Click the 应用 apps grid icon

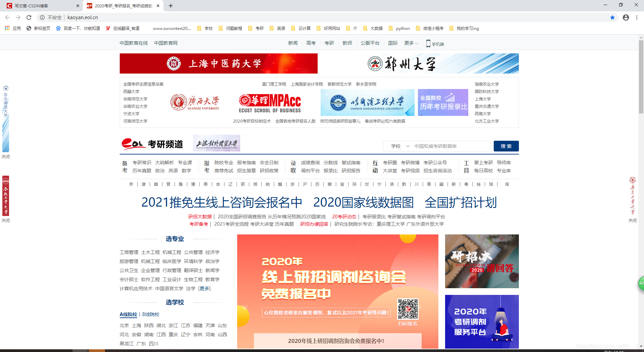pos(7,28)
